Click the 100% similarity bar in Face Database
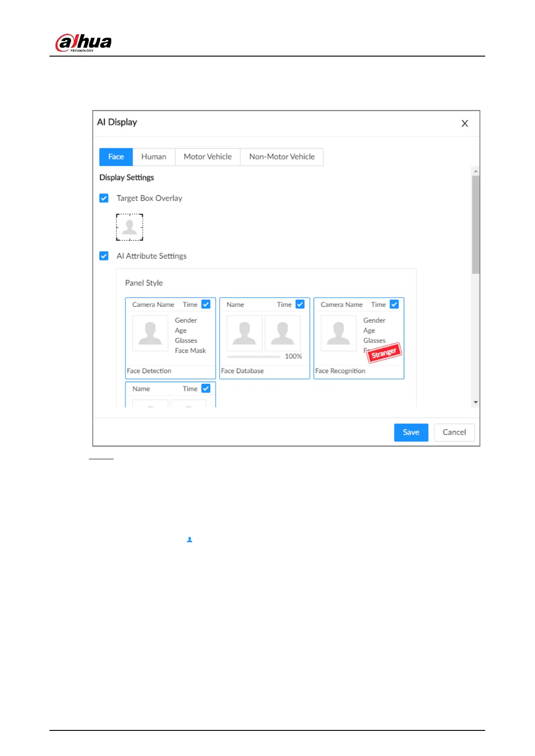The width and height of the screenshot is (535, 756). [253, 356]
